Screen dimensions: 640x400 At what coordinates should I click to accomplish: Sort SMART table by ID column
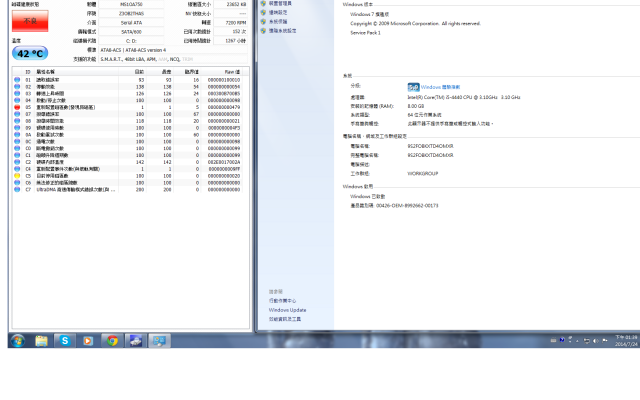[28, 72]
